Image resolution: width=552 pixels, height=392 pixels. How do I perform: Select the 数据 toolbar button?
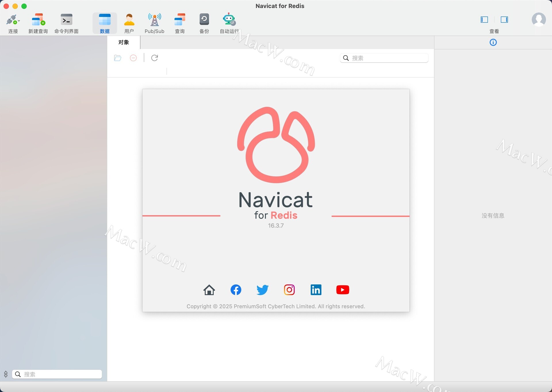[x=105, y=23]
